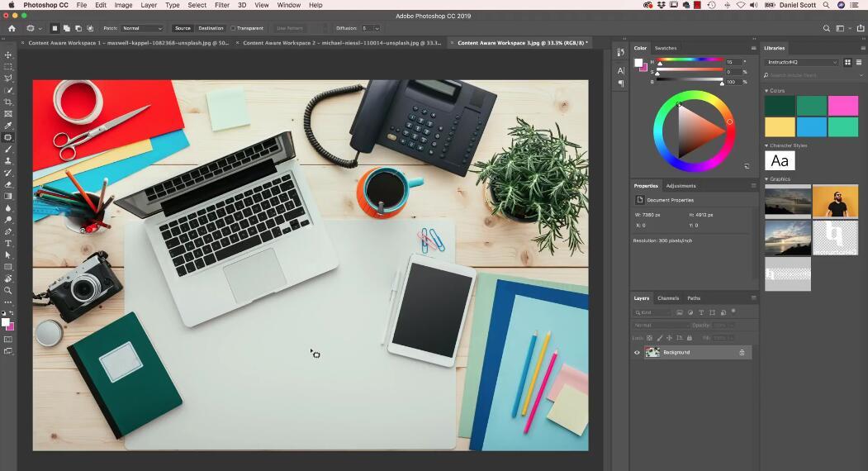This screenshot has width=868, height=471.
Task: Click the bearded man graphic thumbnail
Action: (835, 201)
